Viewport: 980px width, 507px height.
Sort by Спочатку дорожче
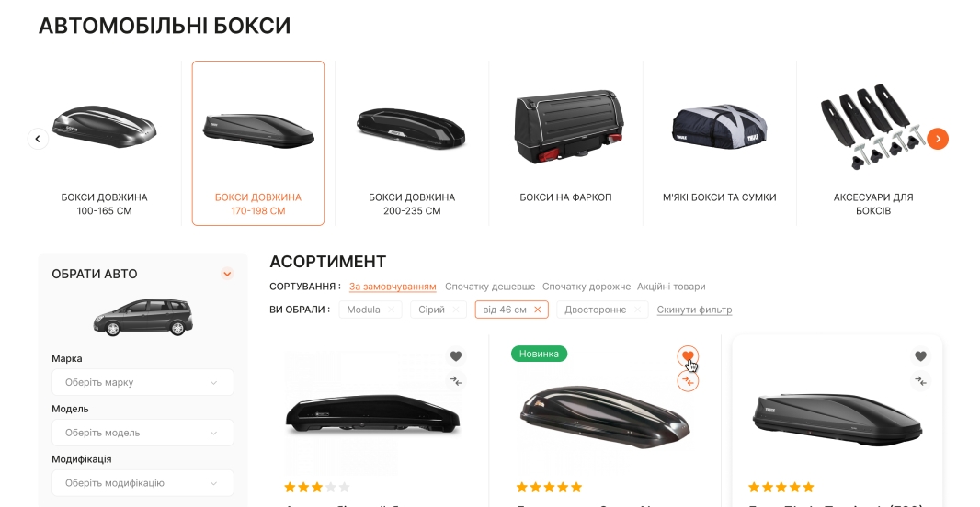pos(587,287)
